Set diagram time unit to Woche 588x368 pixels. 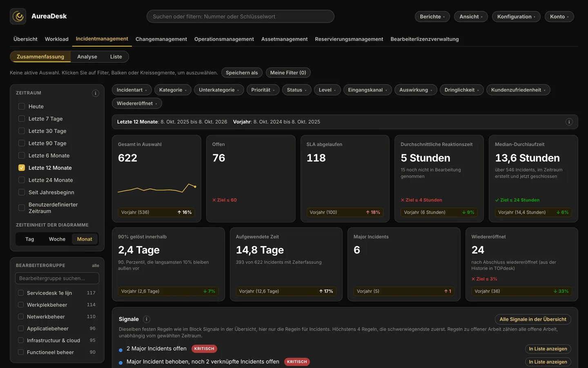point(57,239)
